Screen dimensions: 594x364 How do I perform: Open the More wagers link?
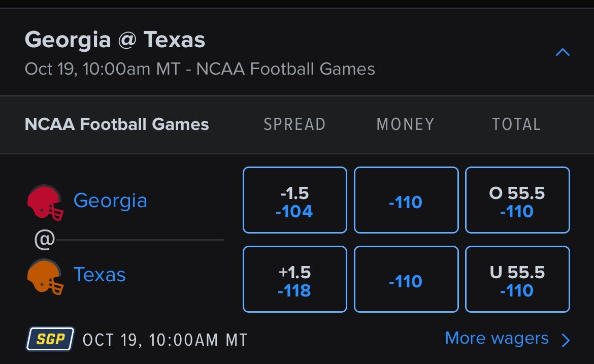pos(497,338)
